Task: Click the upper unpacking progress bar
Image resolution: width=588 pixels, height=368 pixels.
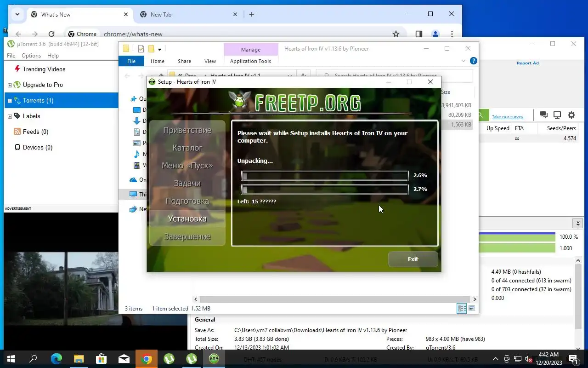Action: (325, 175)
